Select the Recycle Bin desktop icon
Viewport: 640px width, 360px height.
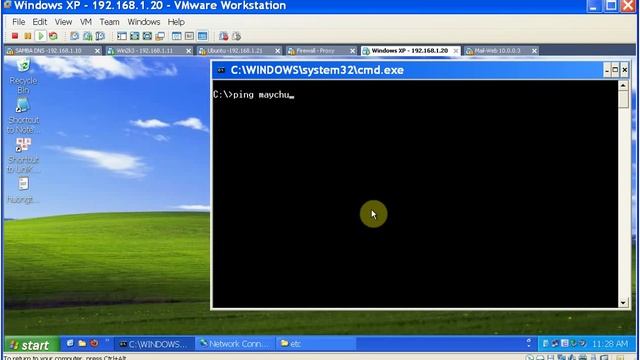tap(23, 76)
